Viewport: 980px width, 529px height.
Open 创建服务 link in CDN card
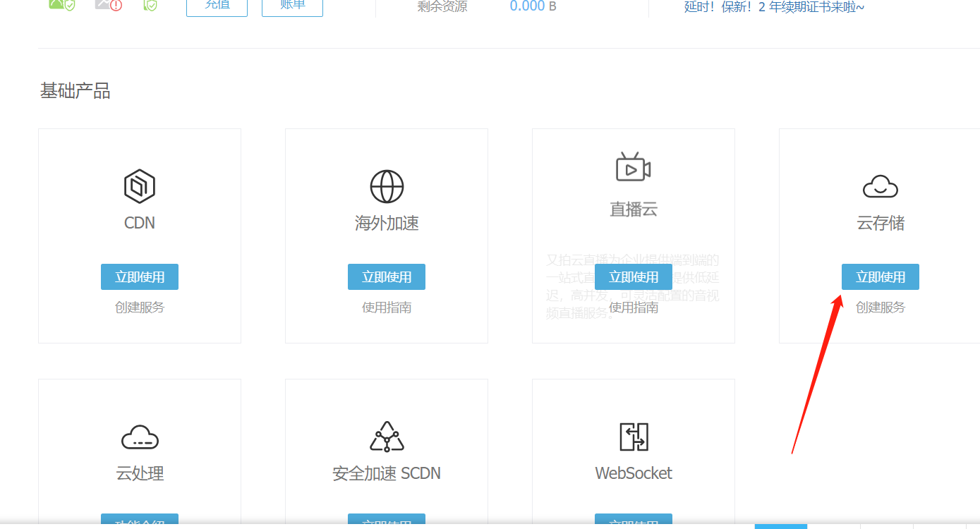(x=140, y=308)
